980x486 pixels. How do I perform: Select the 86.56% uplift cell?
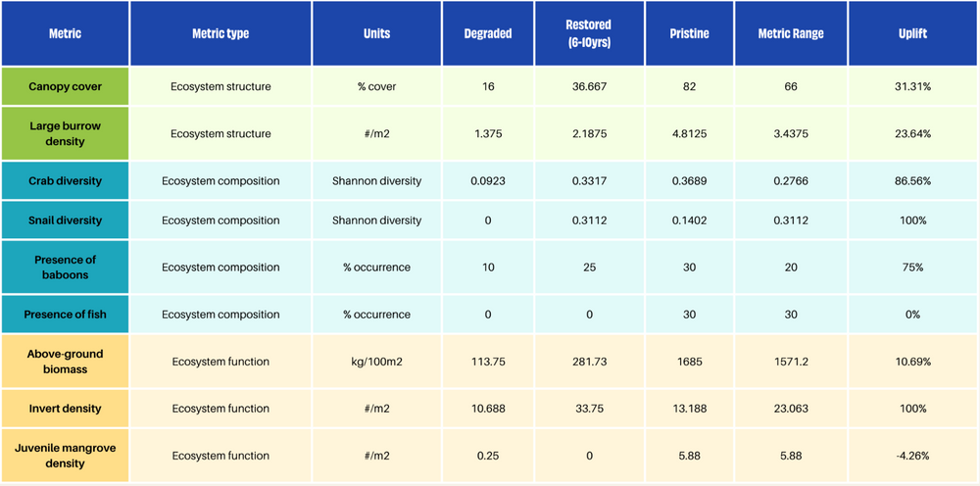911,181
